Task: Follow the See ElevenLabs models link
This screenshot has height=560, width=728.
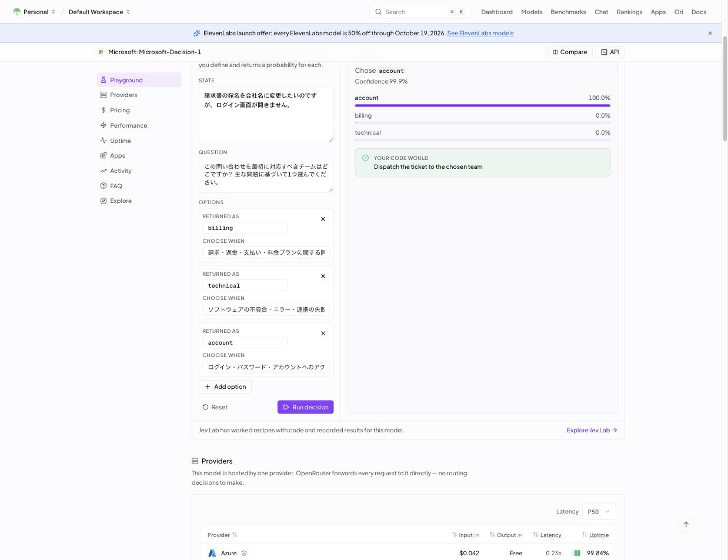Action: point(480,33)
